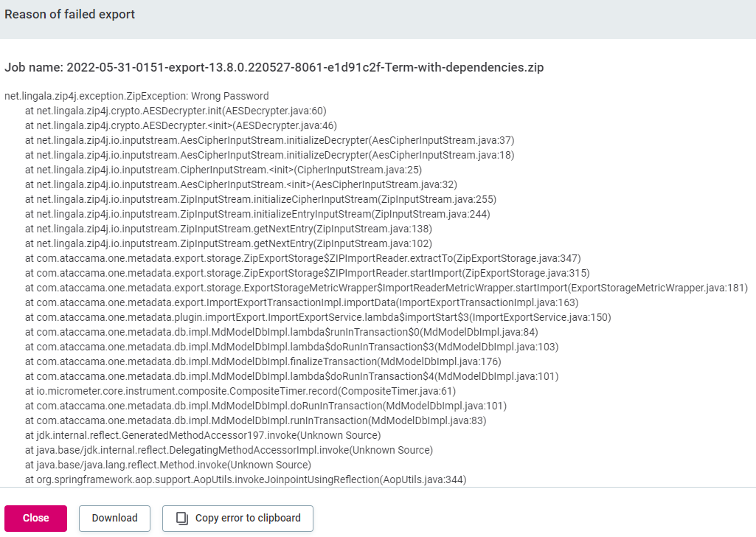Click the initializeCipherInputStream stack trace line
The height and width of the screenshot is (537, 756).
point(260,199)
